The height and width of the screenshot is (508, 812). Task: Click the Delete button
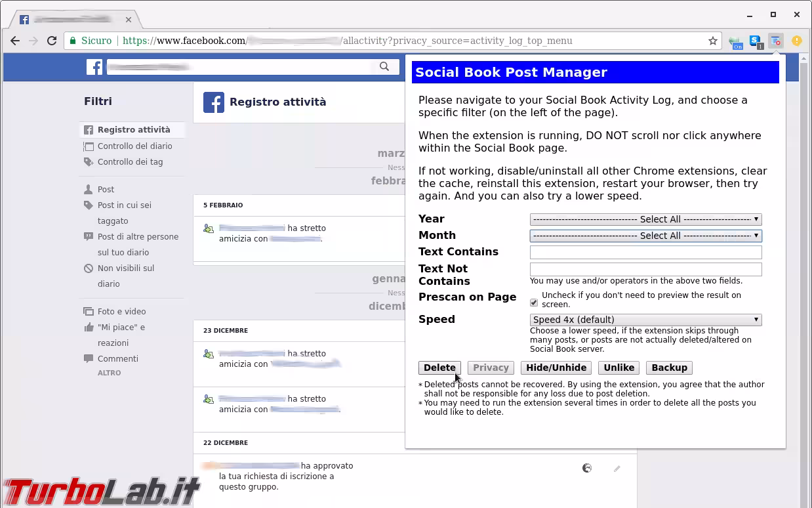[439, 368]
